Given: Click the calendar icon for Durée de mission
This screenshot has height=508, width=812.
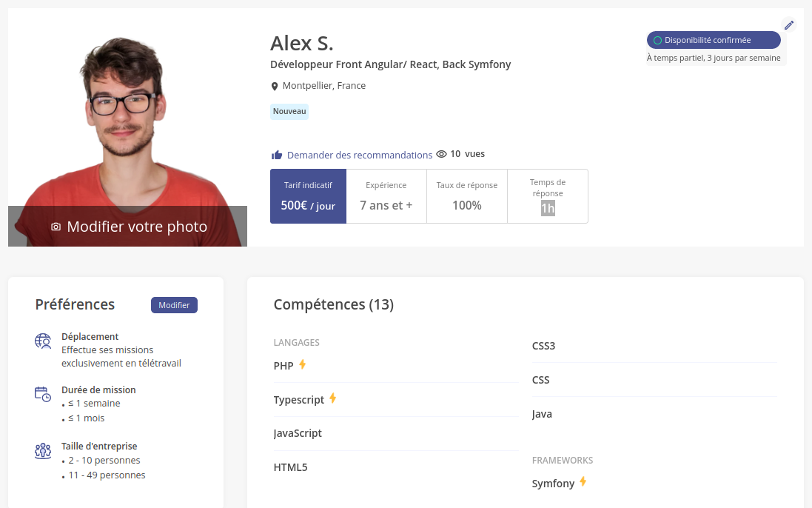Looking at the screenshot, I should (x=42, y=395).
